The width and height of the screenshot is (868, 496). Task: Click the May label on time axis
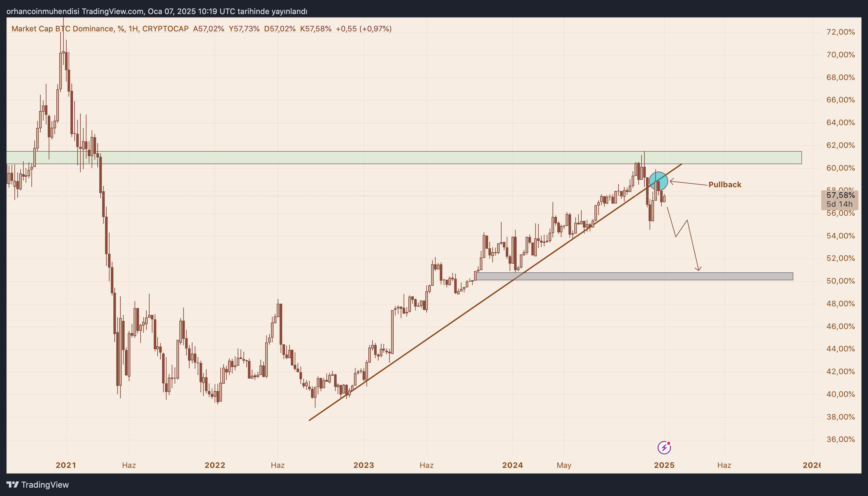[563, 465]
